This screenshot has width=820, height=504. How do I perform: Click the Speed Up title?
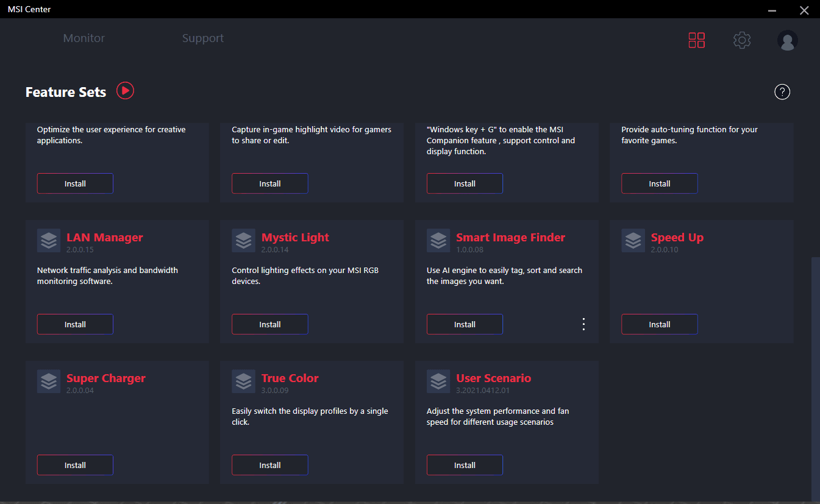[677, 238]
